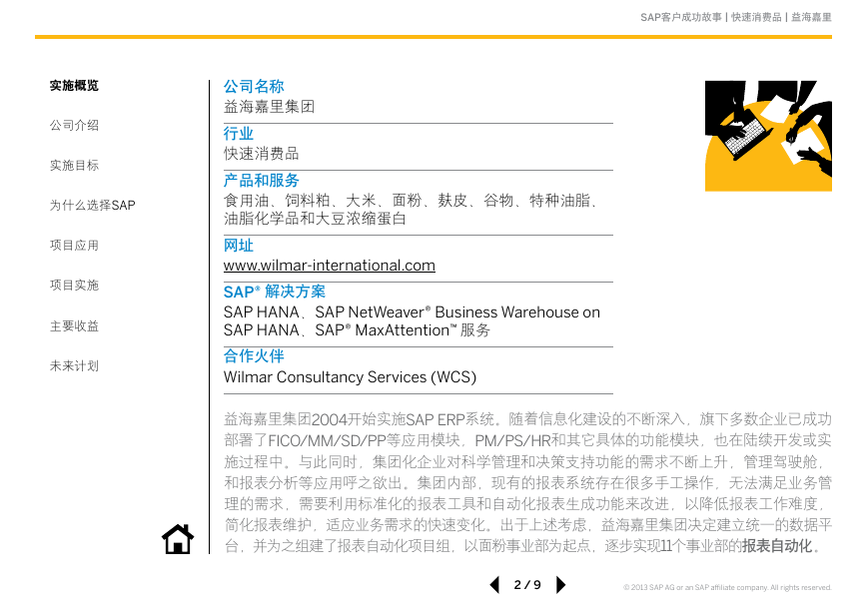Click the SAP 解决方案 heading
868x611 pixels.
pyautogui.click(x=275, y=292)
